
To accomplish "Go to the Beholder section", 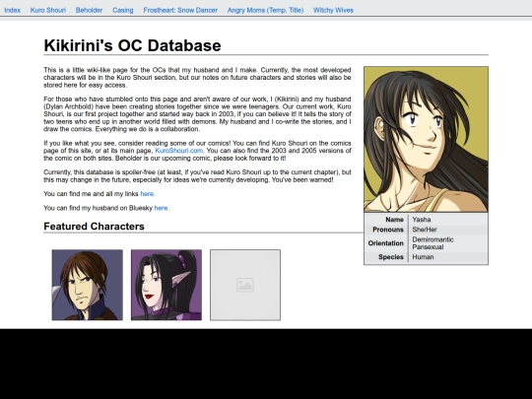I will (89, 10).
